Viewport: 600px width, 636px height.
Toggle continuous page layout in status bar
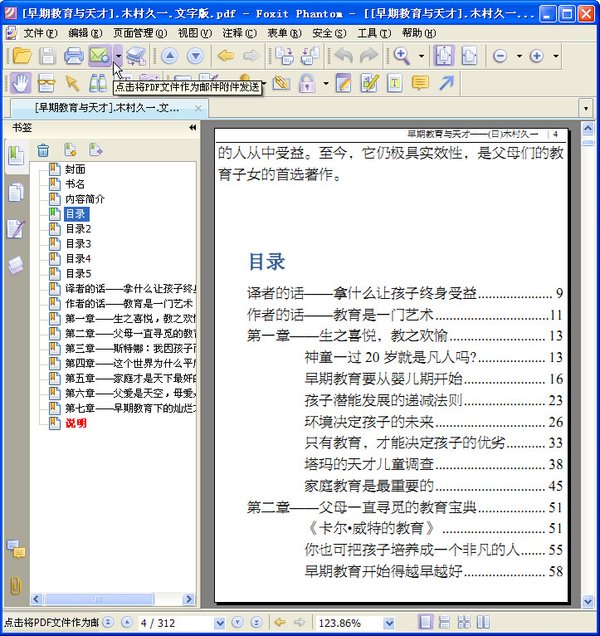[x=445, y=622]
